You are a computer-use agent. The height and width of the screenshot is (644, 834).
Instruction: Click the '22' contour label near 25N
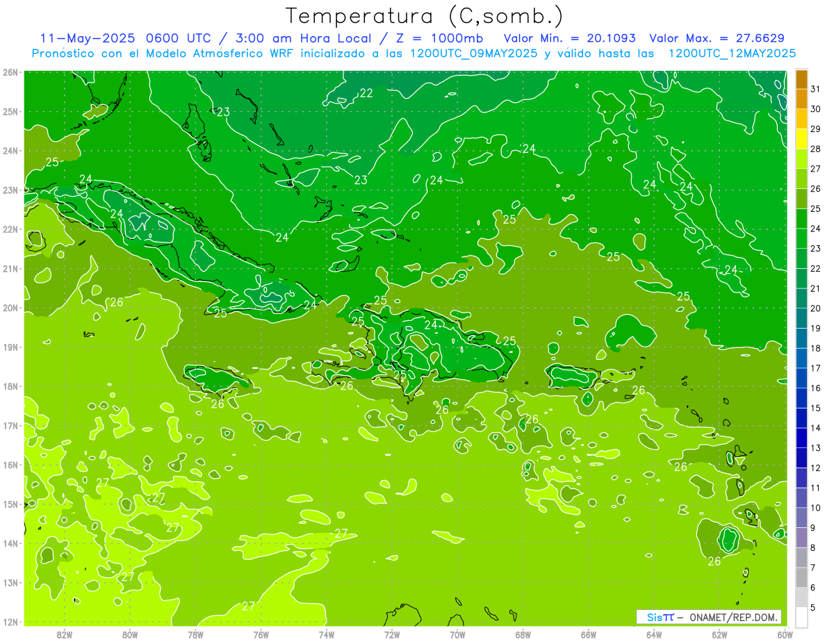coord(366,93)
